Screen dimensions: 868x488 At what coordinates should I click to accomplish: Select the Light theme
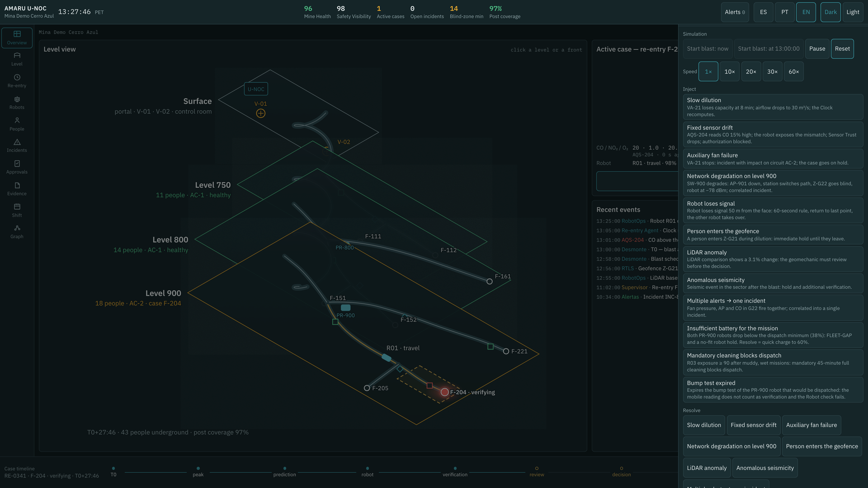coord(853,12)
